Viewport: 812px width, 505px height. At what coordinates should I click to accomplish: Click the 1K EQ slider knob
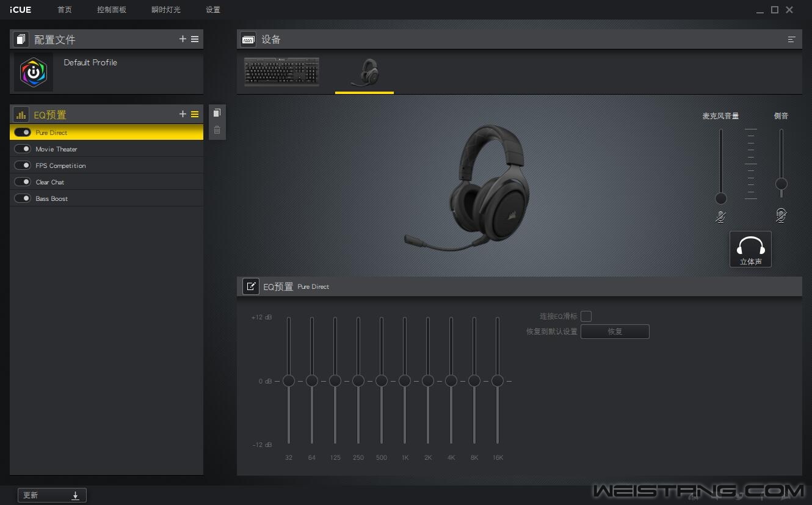coord(405,381)
